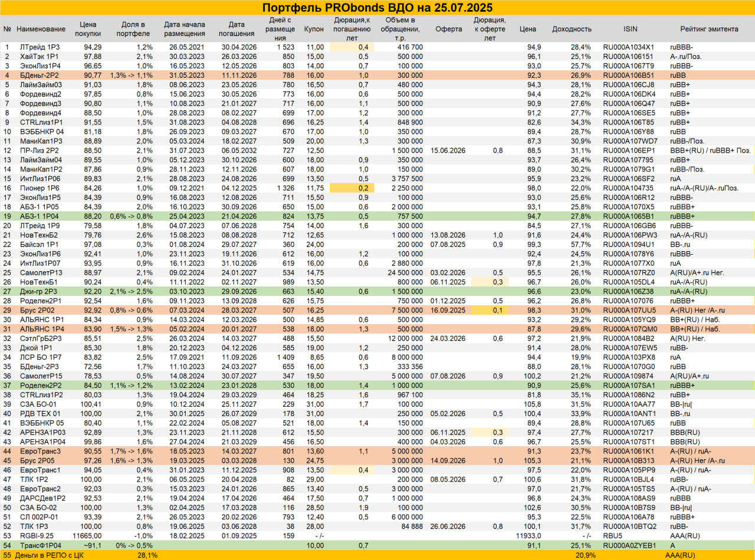
Task: Click the "2,1% -> 2,5%" share change for Джи-гр 2Р3
Action: click(x=130, y=291)
